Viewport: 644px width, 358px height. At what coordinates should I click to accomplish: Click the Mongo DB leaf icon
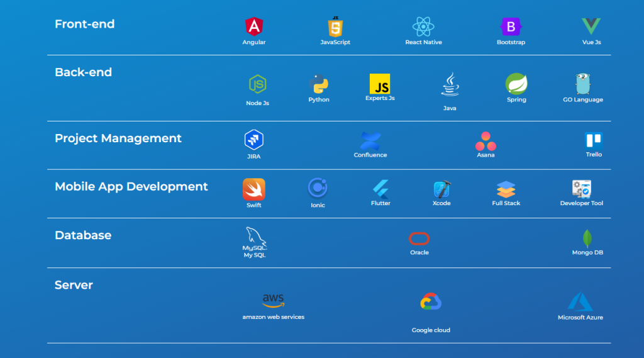tap(587, 238)
